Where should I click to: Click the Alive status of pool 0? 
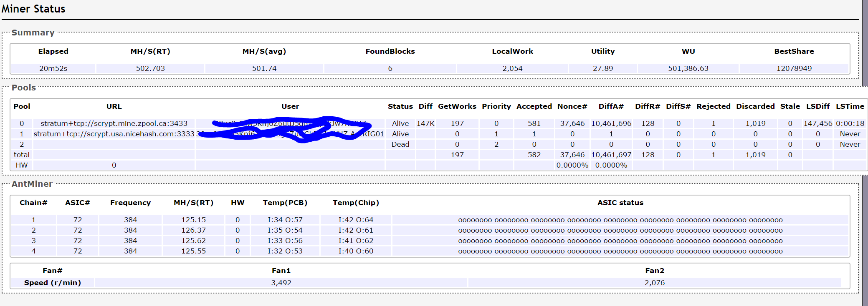coord(400,123)
